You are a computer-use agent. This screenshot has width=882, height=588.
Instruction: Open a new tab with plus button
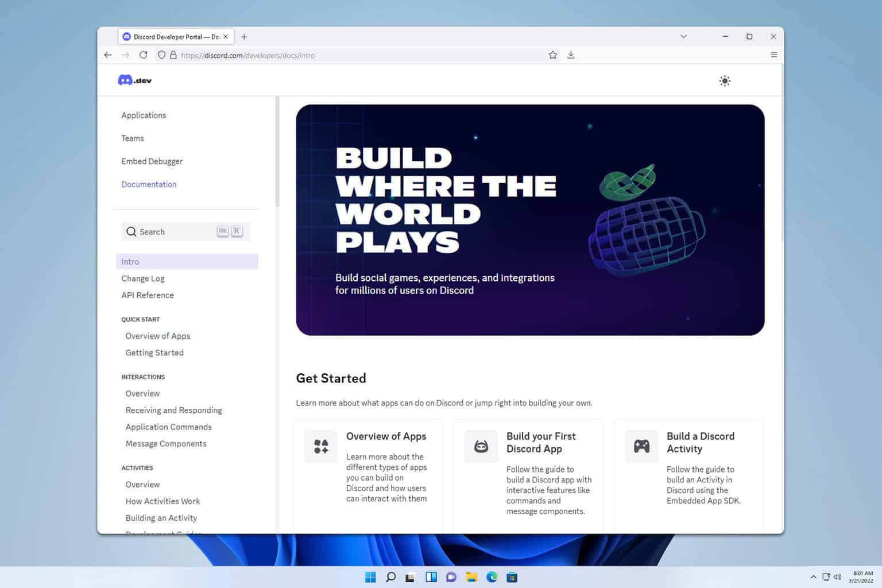(244, 37)
